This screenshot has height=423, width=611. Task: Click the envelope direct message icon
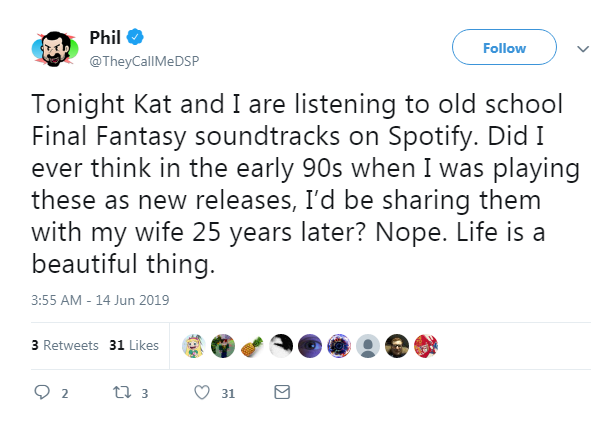[282, 392]
